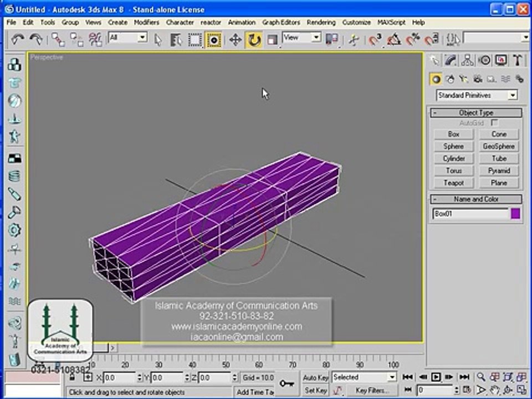Click the Redo arrow icon
Viewport: 532px width, 399px height.
tap(35, 39)
